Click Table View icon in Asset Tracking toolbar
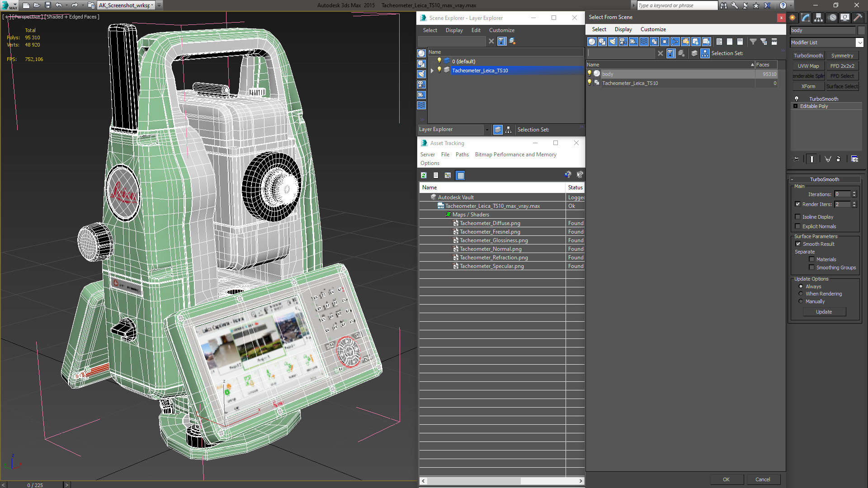 [x=460, y=175]
